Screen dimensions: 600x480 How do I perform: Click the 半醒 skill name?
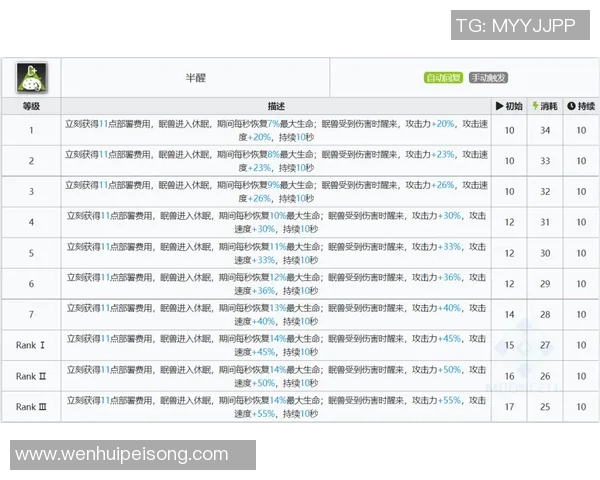click(196, 78)
